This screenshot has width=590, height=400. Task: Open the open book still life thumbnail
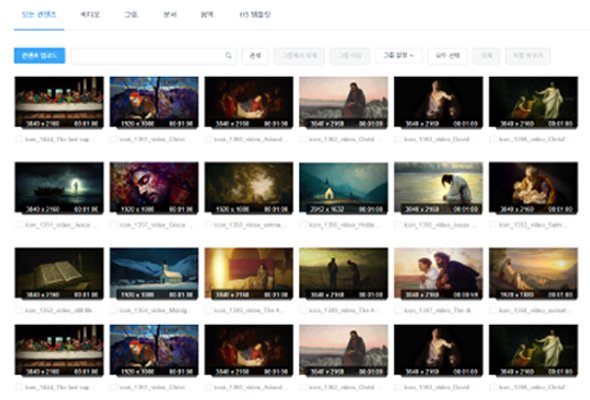point(59,274)
